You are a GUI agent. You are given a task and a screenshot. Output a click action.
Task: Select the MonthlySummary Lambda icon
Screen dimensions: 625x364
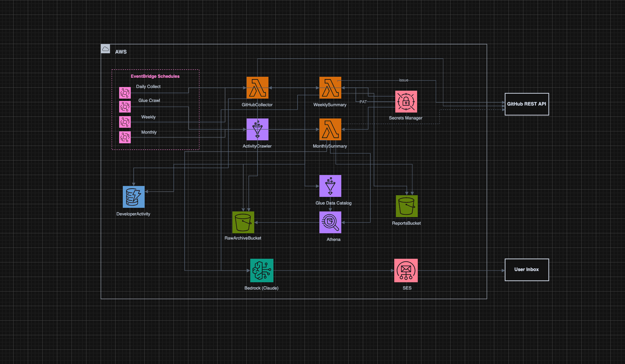[330, 129]
